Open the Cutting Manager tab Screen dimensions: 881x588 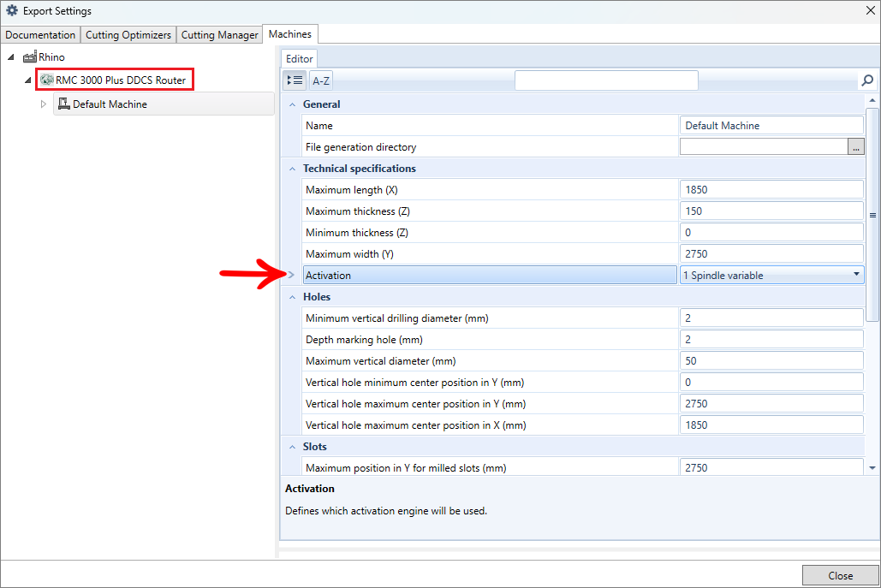click(219, 35)
